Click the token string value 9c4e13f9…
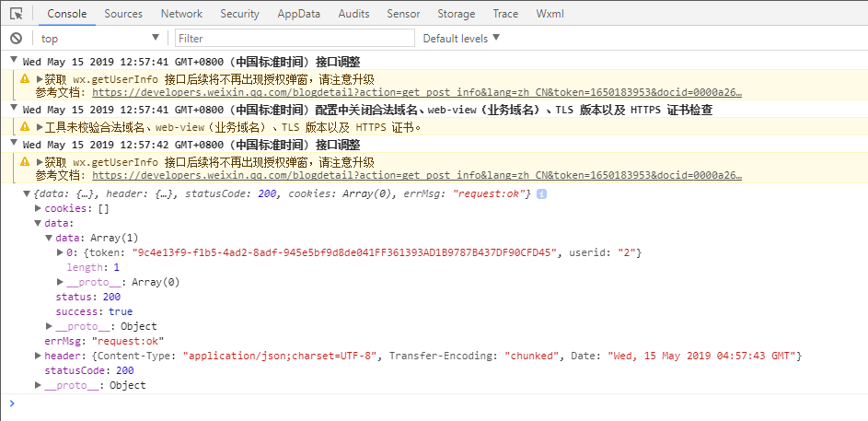Image resolution: width=868 pixels, height=421 pixels. coord(343,253)
